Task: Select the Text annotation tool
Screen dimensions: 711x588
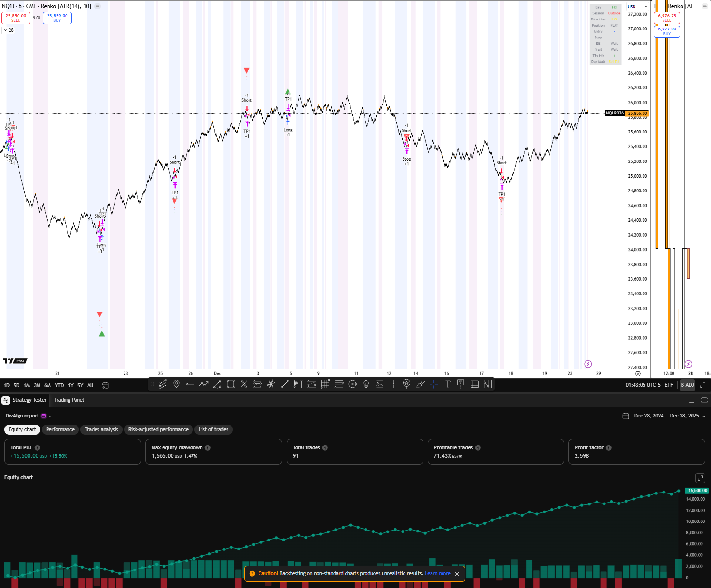Action: click(448, 384)
